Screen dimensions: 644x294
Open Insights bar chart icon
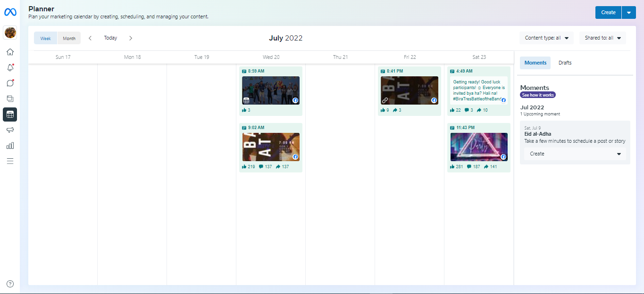(10, 146)
